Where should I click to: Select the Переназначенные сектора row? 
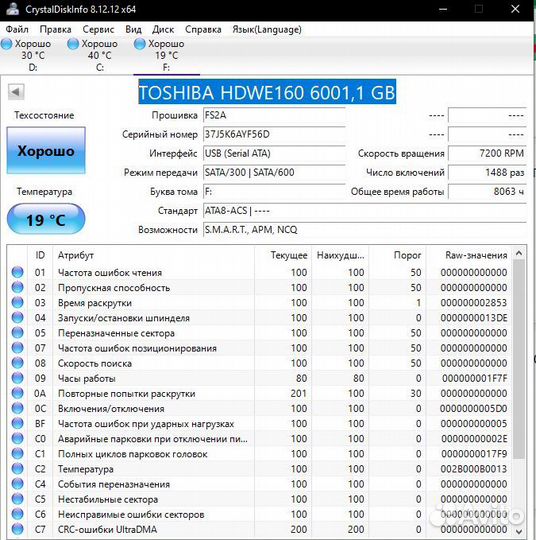pyautogui.click(x=259, y=333)
